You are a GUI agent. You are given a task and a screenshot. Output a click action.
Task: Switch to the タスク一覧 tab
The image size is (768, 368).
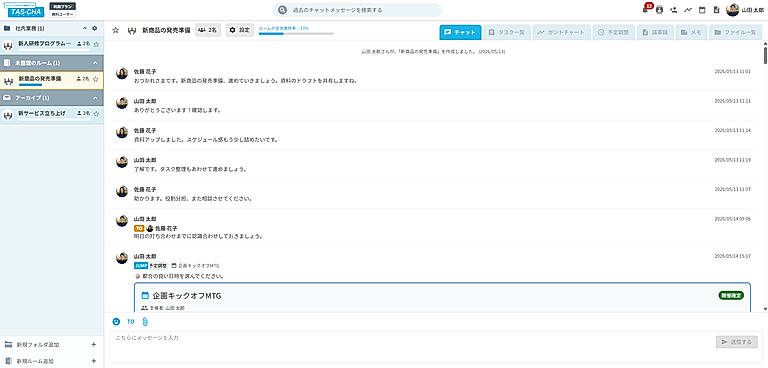point(506,32)
